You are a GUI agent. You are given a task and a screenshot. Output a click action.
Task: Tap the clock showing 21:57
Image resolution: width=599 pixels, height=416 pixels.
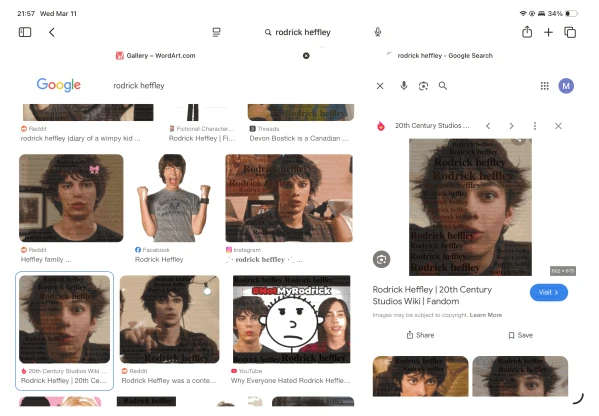(x=26, y=13)
